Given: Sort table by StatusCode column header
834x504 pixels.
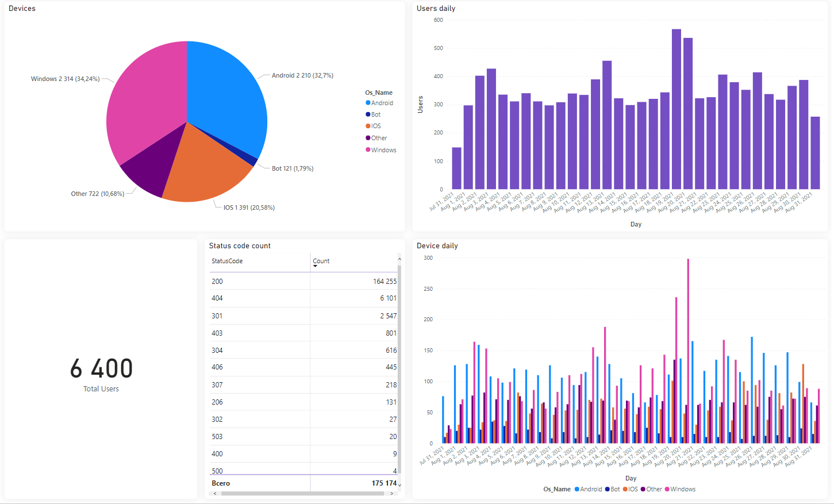Looking at the screenshot, I should pyautogui.click(x=227, y=261).
